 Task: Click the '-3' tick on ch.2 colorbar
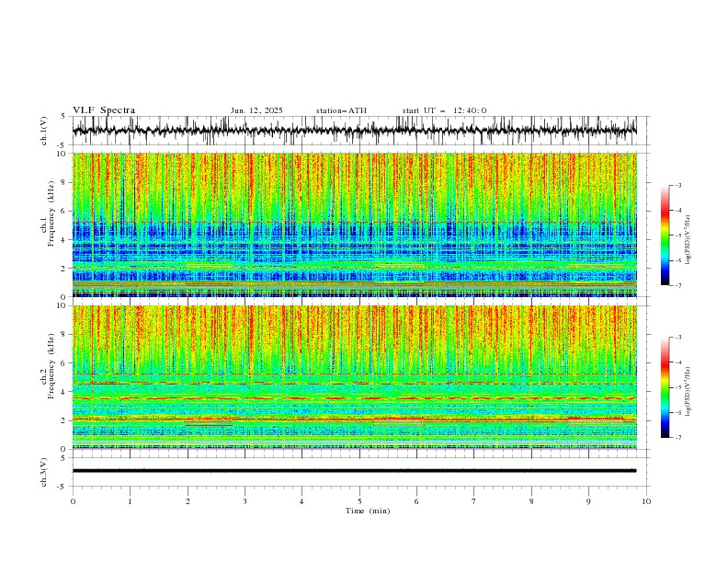(x=678, y=338)
